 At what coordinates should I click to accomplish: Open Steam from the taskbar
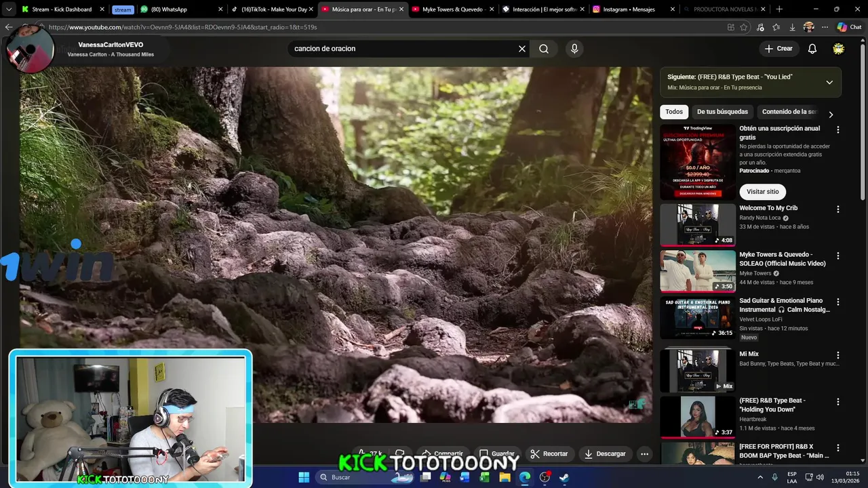(x=564, y=477)
